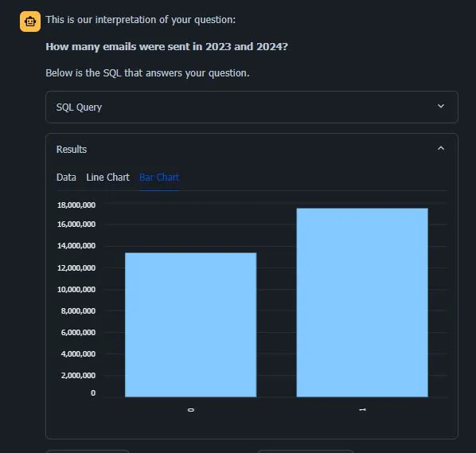Open the SQL Query panel header
Image resolution: width=476 pixels, height=453 pixels.
252,107
